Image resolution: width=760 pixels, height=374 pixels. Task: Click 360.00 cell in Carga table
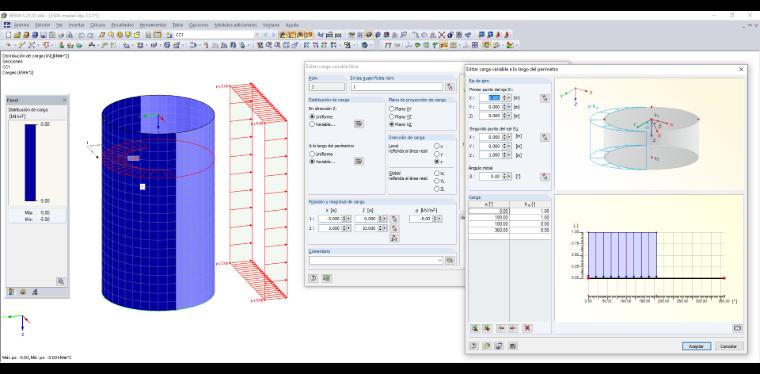pyautogui.click(x=489, y=230)
